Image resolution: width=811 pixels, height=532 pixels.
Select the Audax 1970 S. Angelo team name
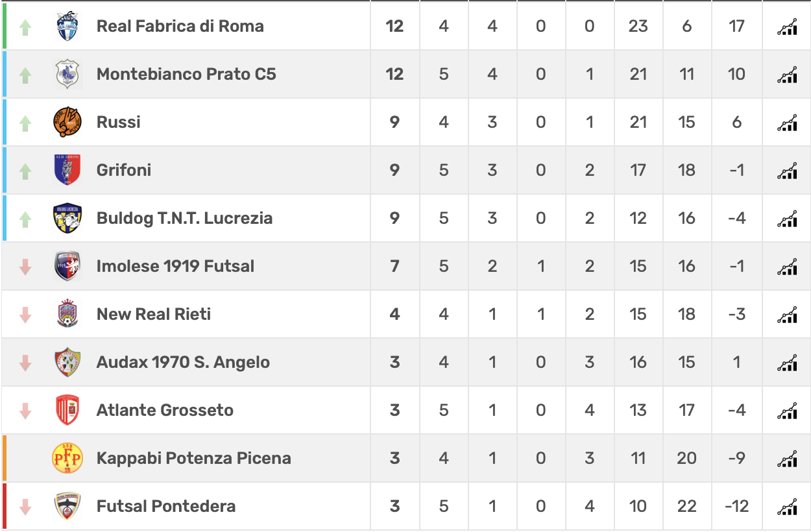coord(183,362)
